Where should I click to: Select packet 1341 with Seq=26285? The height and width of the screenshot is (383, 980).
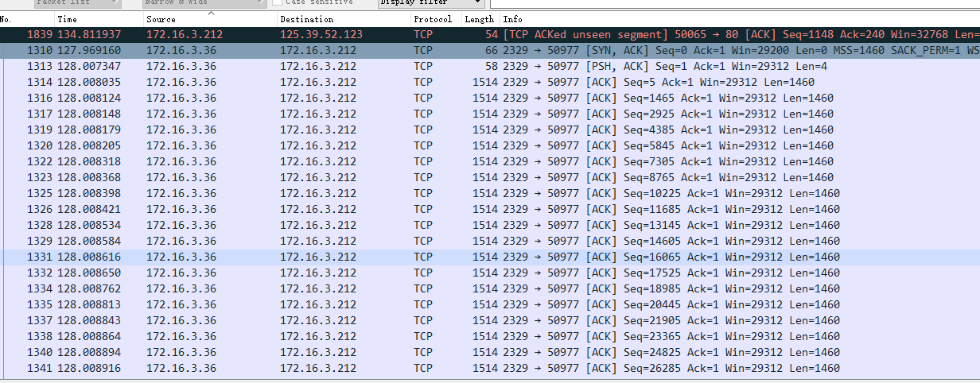[490, 368]
